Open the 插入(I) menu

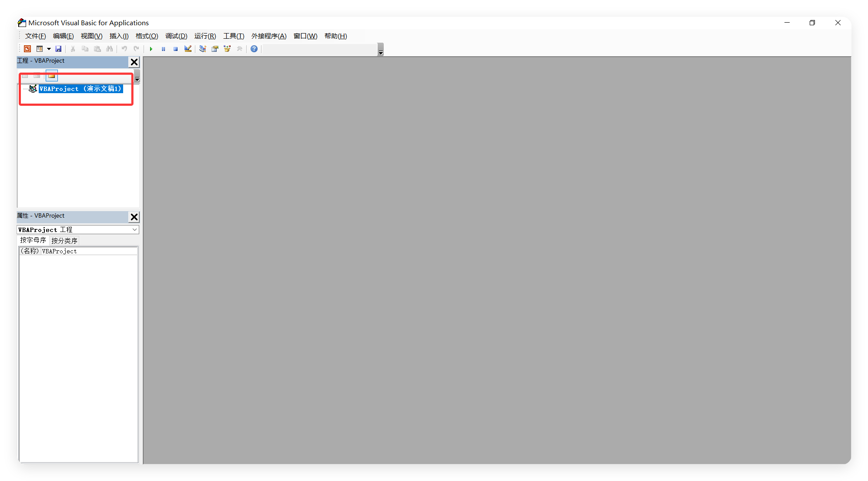click(119, 36)
